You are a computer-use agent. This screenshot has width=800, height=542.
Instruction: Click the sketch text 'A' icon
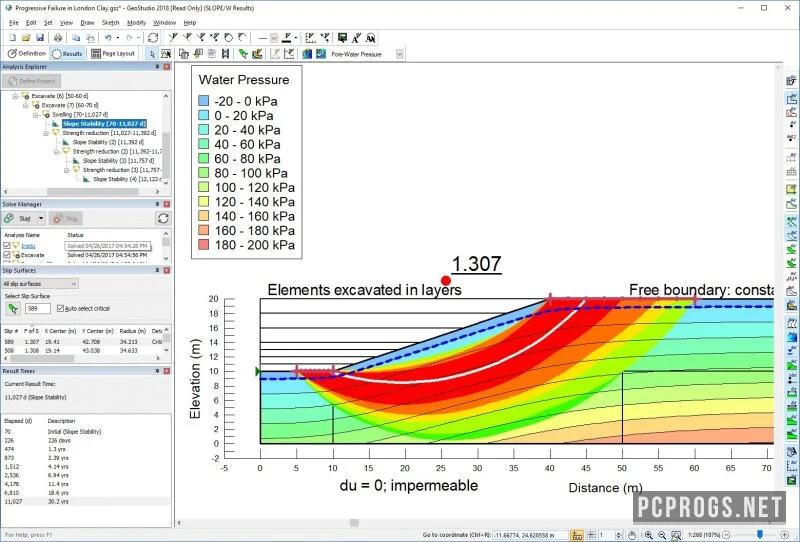356,38
